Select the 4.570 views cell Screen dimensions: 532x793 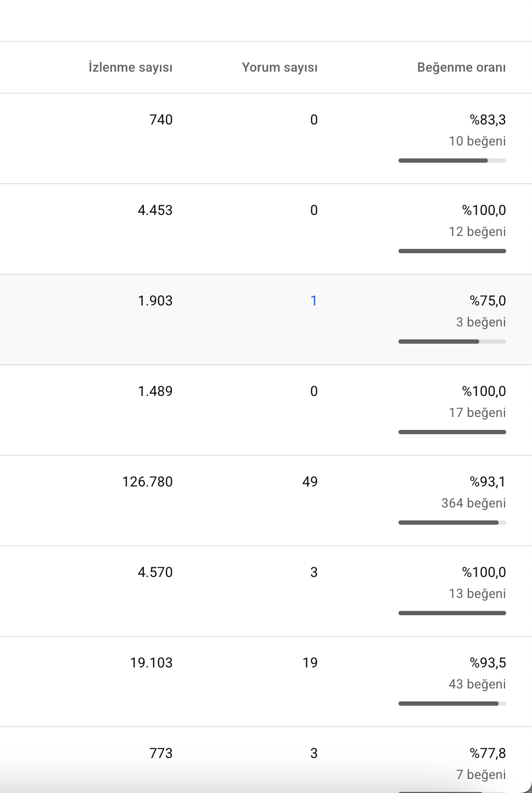pos(155,572)
